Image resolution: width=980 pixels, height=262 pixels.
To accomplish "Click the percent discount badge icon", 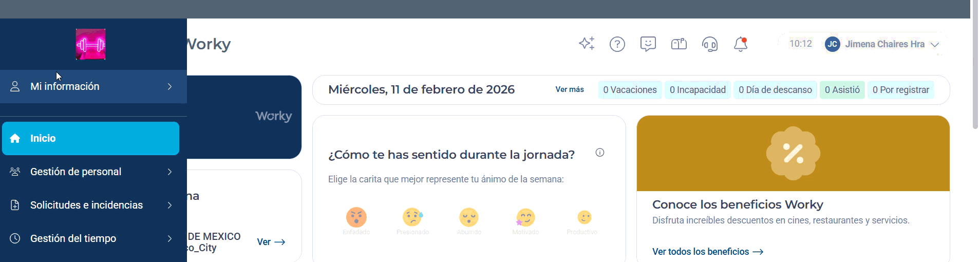I will click(793, 153).
